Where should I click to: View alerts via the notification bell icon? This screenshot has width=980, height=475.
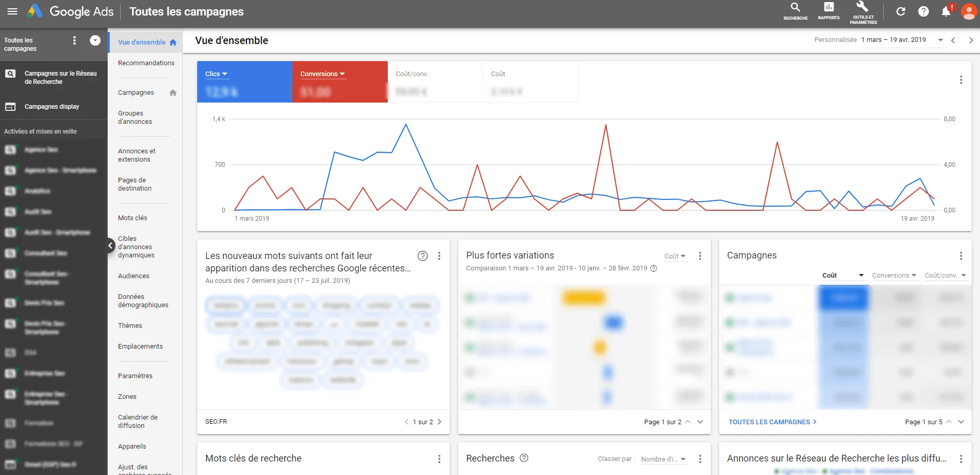point(946,11)
